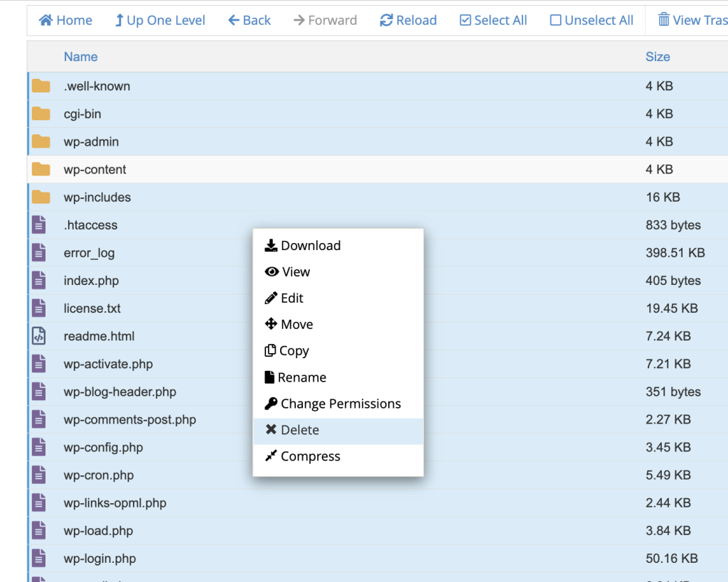The width and height of the screenshot is (728, 582).
Task: Click the wp-admin folder icon
Action: pos(41,141)
